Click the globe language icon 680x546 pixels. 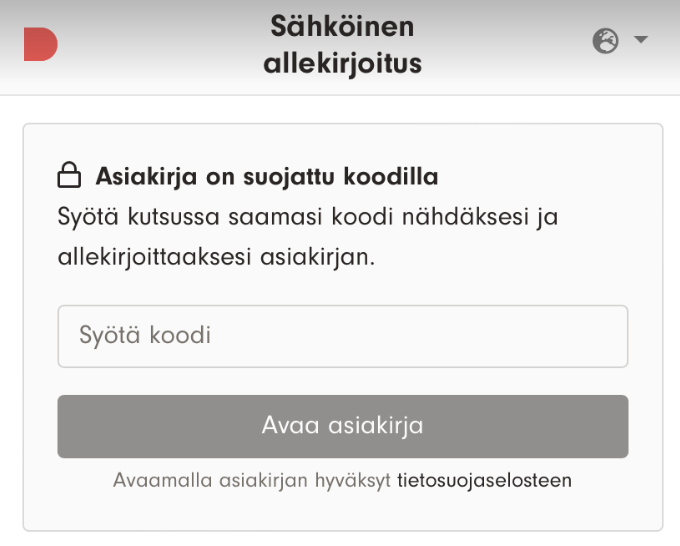605,41
